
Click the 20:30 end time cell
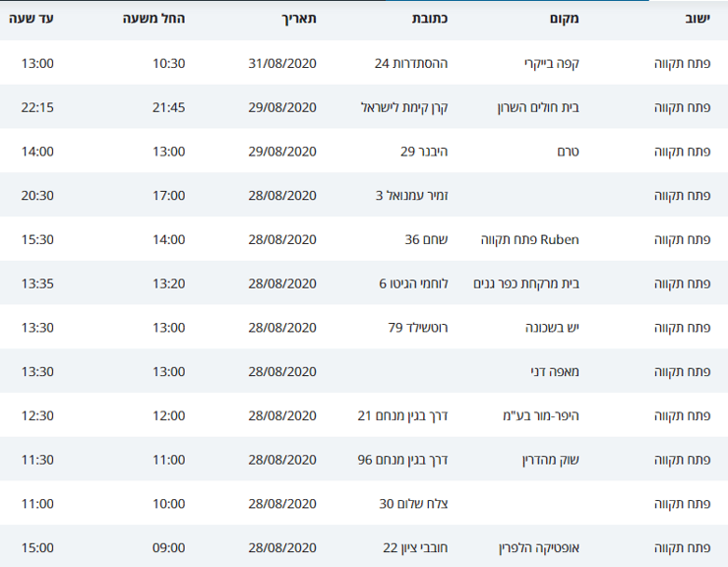(x=37, y=196)
